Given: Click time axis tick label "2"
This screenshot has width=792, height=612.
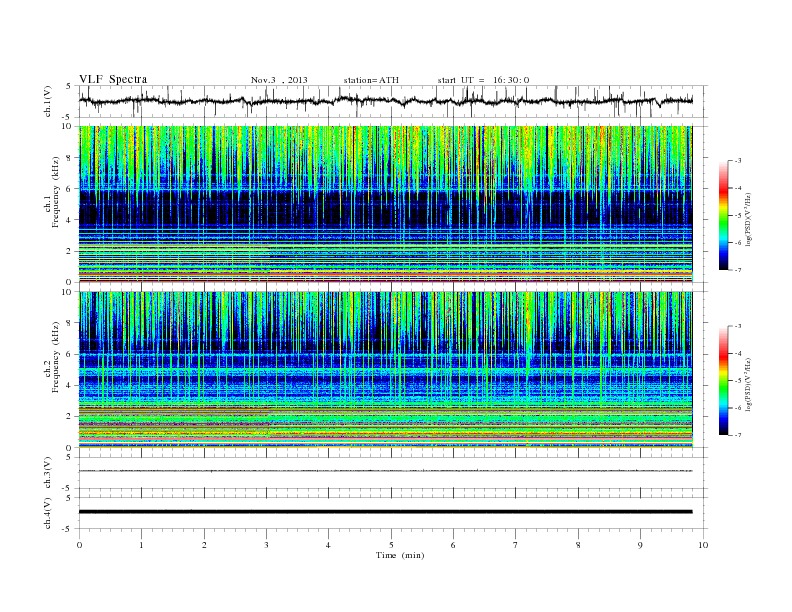Looking at the screenshot, I should pyautogui.click(x=204, y=545).
